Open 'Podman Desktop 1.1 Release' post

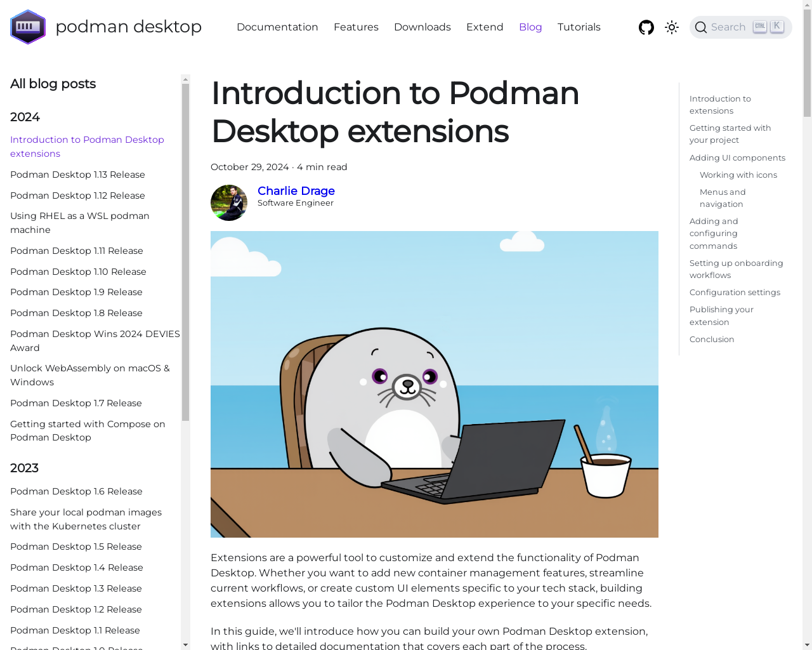pos(75,630)
